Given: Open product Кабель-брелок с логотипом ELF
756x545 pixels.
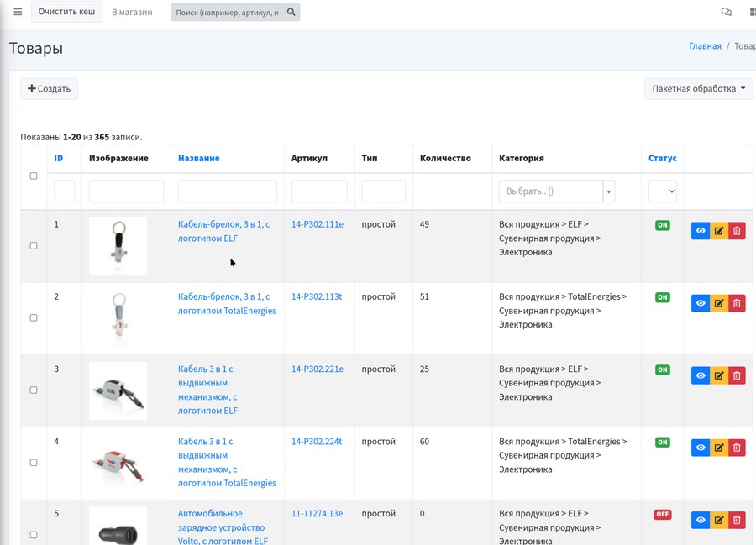Looking at the screenshot, I should [223, 231].
